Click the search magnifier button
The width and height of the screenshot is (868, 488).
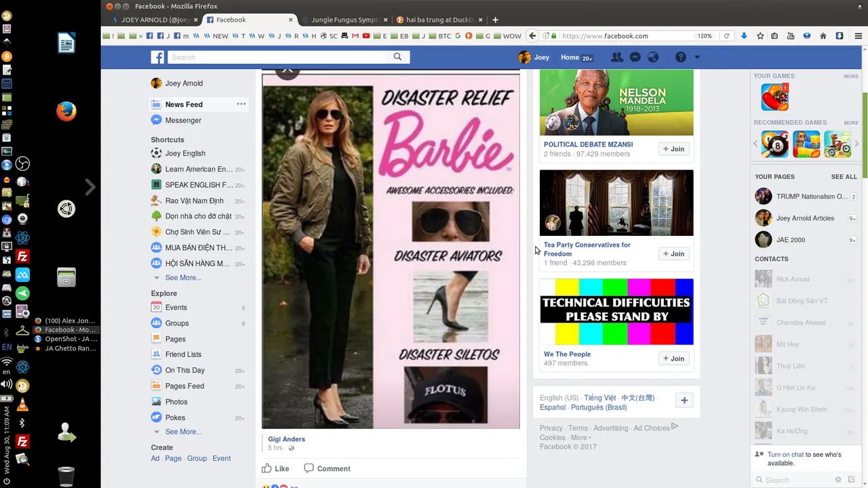pos(397,57)
